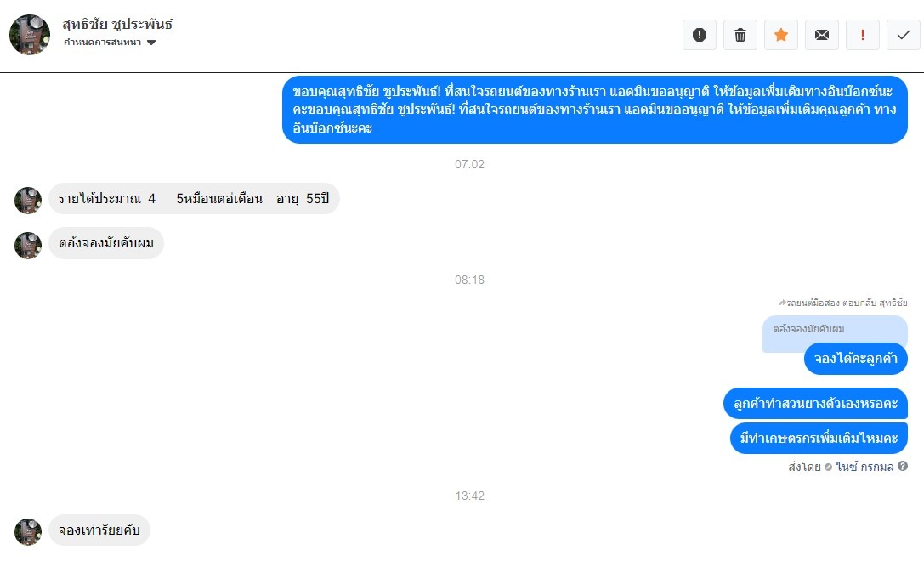The height and width of the screenshot is (567, 924).
Task: Select the ลูกค้าทำสวนยางตัวเองหรอคะ message bubble
Action: click(x=815, y=404)
